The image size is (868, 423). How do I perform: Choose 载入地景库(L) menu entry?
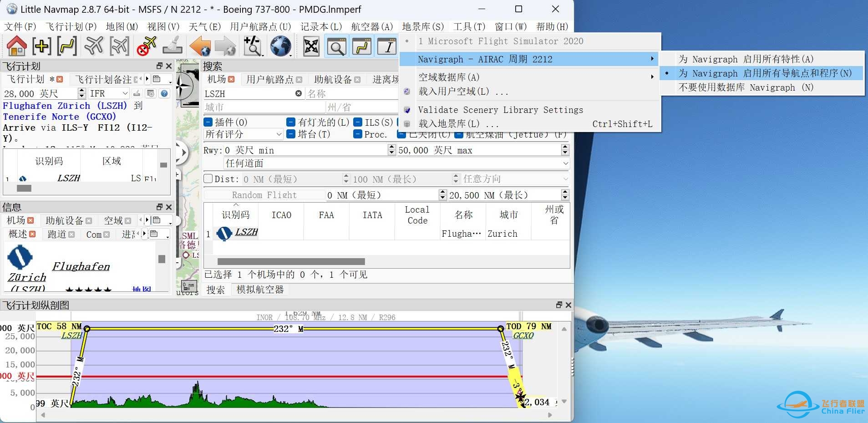tap(530, 124)
